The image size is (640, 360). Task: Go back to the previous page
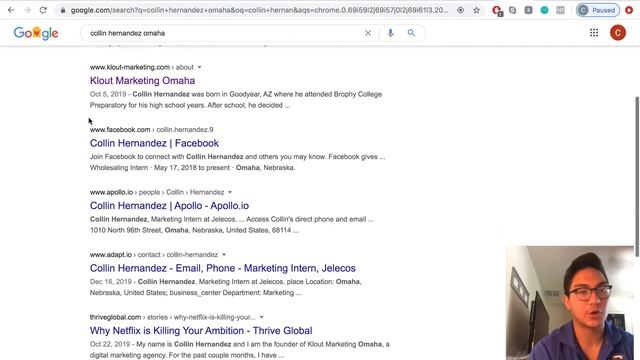[11, 10]
